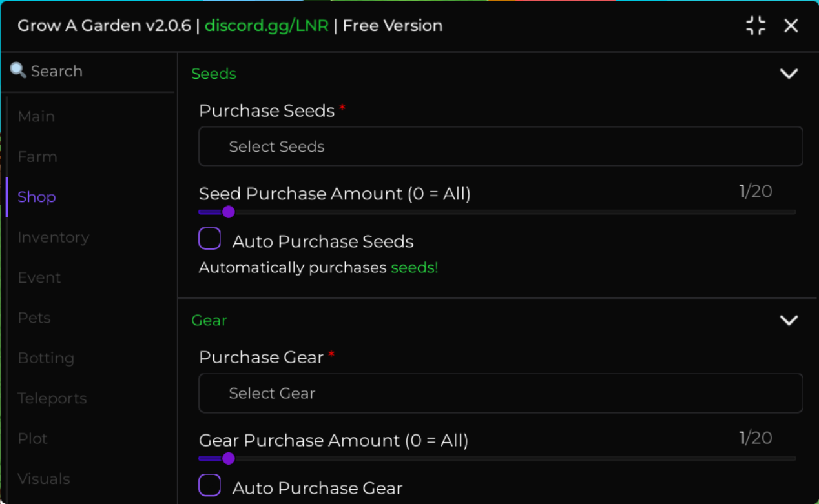Image resolution: width=819 pixels, height=504 pixels.
Task: Open the discord.gg/LNR link
Action: pyautogui.click(x=267, y=26)
